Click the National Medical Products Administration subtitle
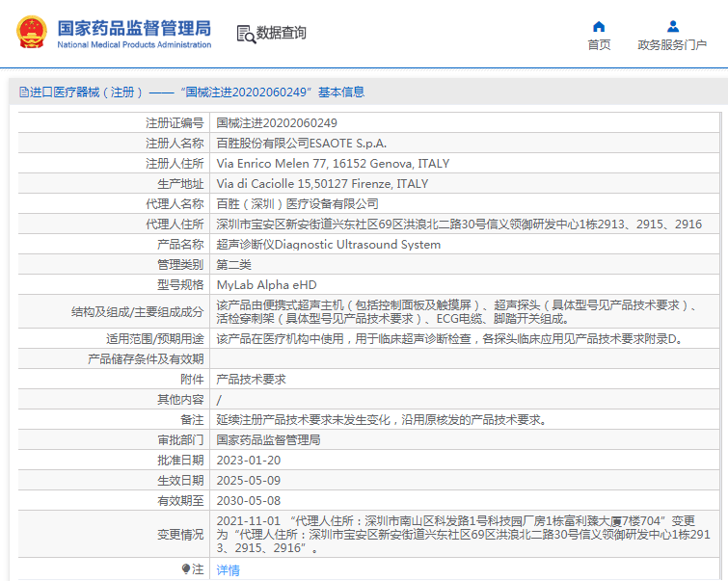 pyautogui.click(x=134, y=44)
